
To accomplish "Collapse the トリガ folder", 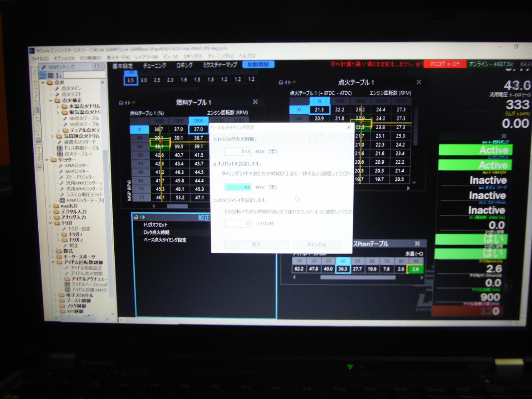I will coord(51,223).
